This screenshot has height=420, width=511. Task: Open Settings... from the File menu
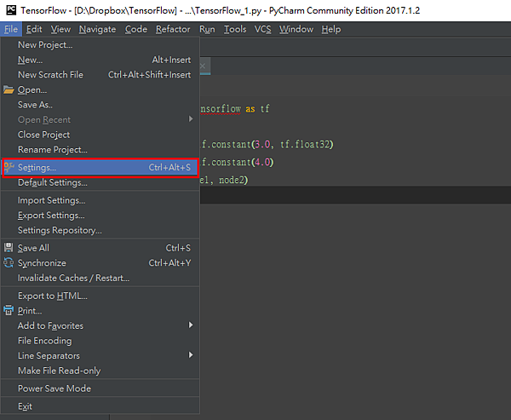[100, 168]
